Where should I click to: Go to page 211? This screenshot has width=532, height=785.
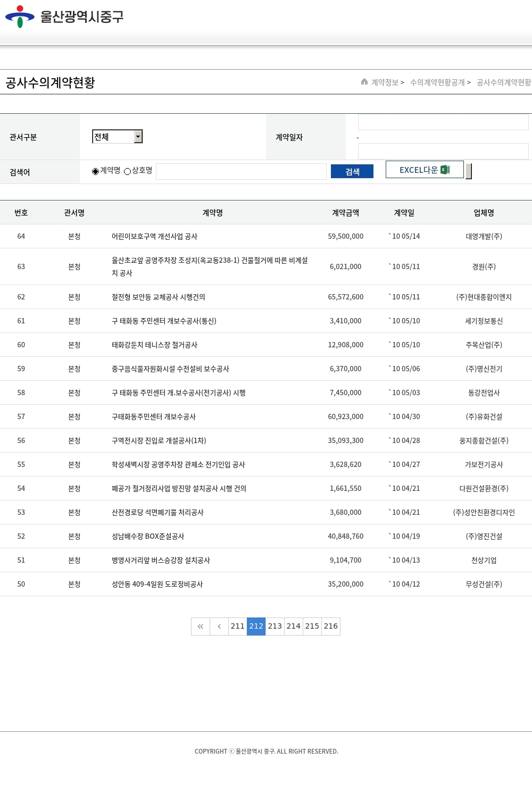tap(238, 627)
